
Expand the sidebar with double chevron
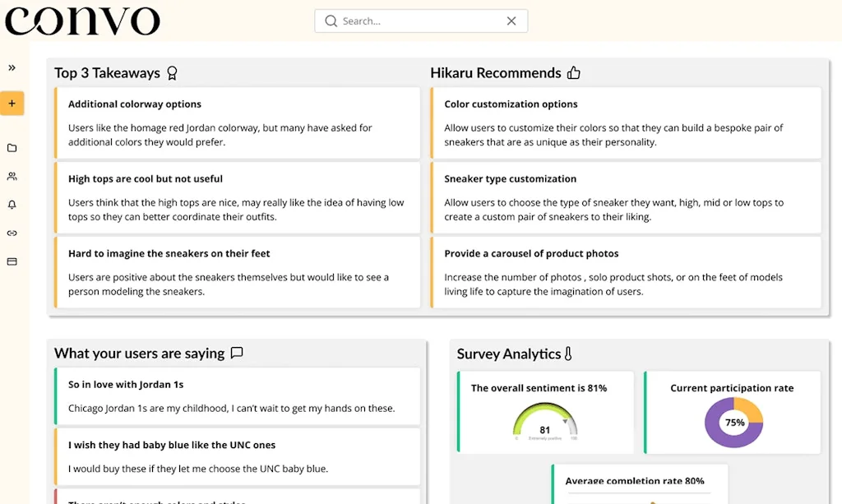click(12, 68)
